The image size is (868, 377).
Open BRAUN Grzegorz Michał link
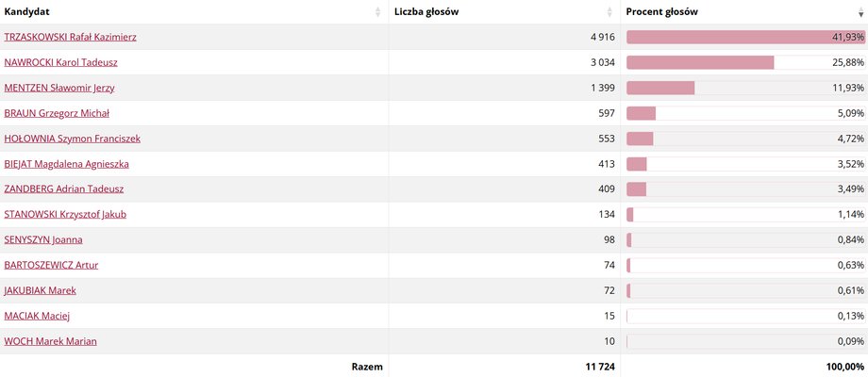point(57,113)
